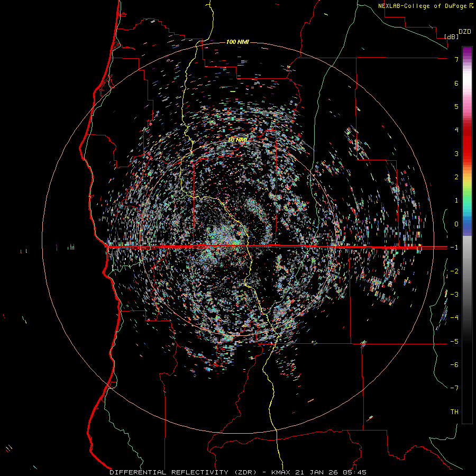
Task: Click the KMAX station identifier in caption
Action: point(280,472)
